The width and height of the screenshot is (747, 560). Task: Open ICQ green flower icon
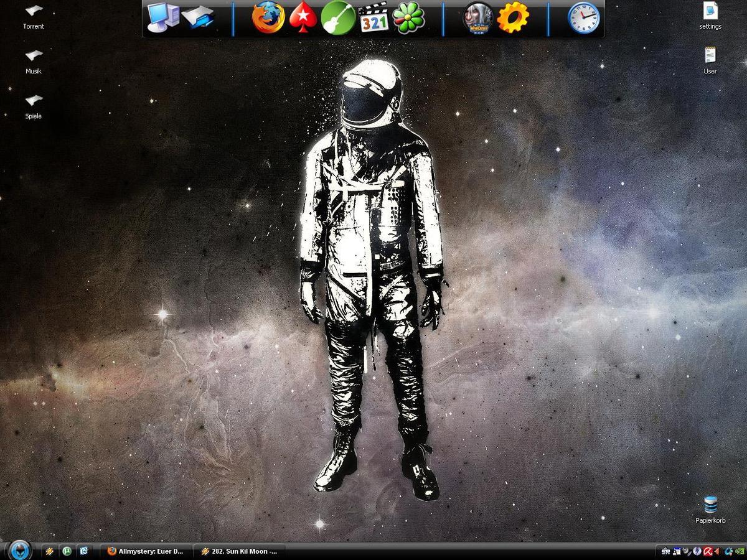pos(409,18)
